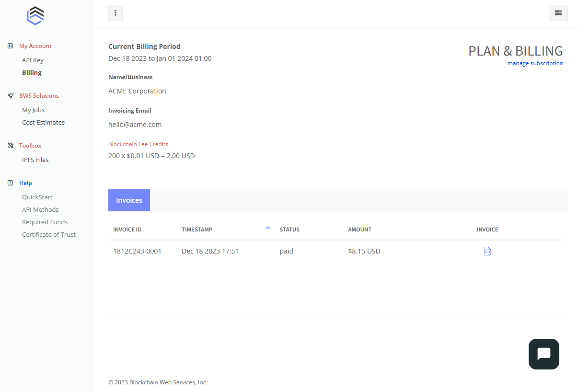The height and width of the screenshot is (392, 578).
Task: Open Certificate of Trust page
Action: click(x=48, y=235)
